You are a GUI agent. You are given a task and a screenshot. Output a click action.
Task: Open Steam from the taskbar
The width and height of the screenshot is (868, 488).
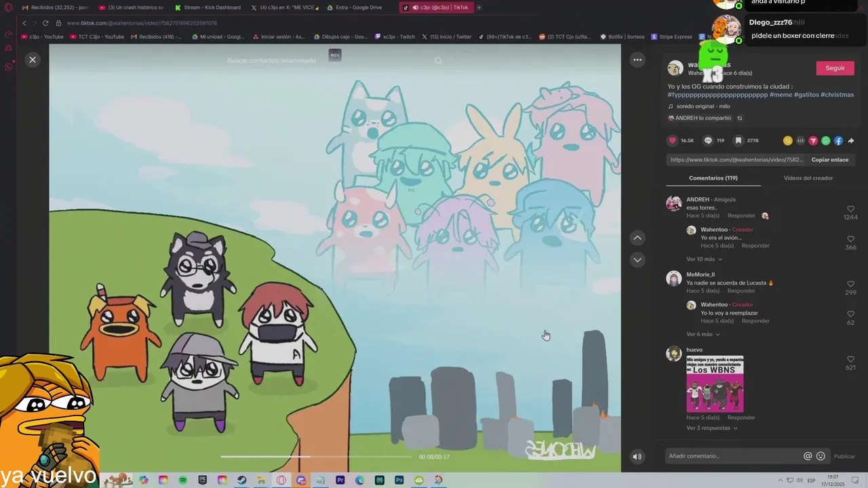click(x=241, y=480)
